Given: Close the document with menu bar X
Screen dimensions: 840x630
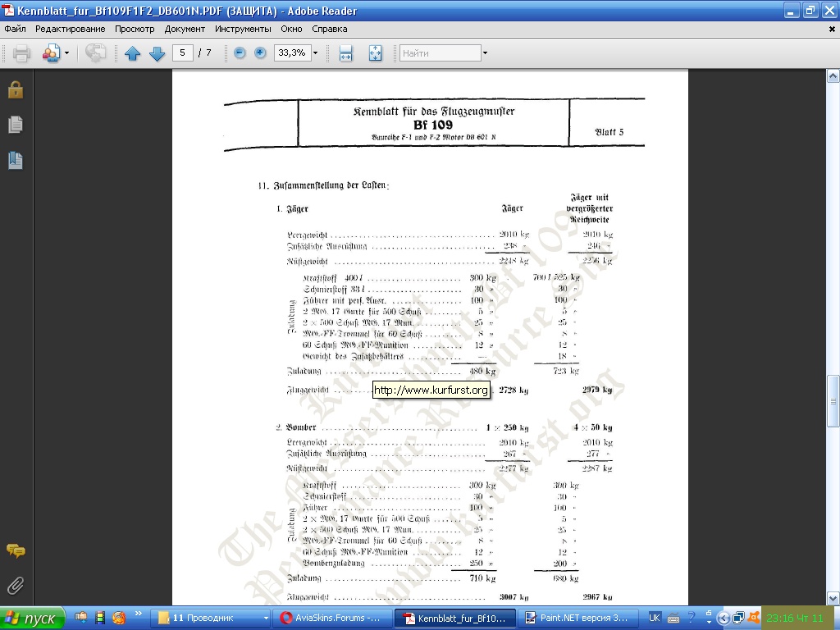Looking at the screenshot, I should click(832, 30).
